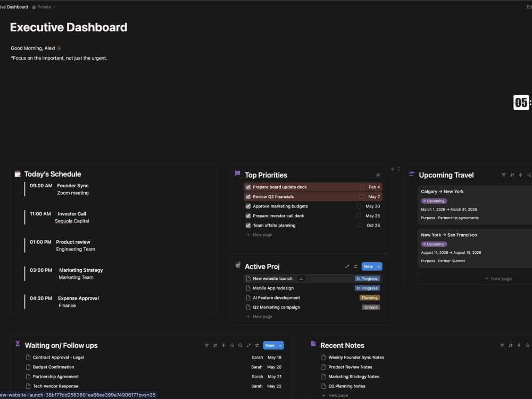Image resolution: width=532 pixels, height=399 pixels.
Task: Click edit icon on New website launch row
Action: (301, 279)
